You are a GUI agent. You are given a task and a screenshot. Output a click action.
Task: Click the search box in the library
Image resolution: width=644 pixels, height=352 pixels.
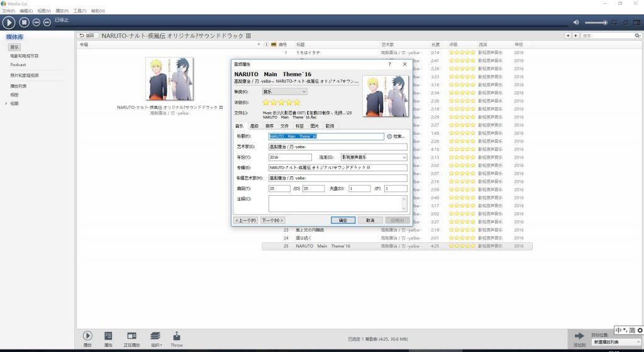pyautogui.click(x=607, y=36)
